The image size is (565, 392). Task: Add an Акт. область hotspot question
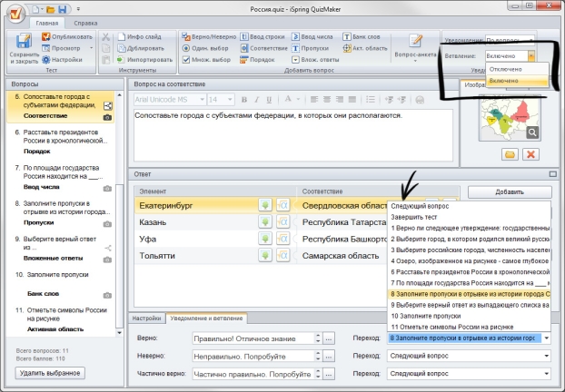point(365,48)
